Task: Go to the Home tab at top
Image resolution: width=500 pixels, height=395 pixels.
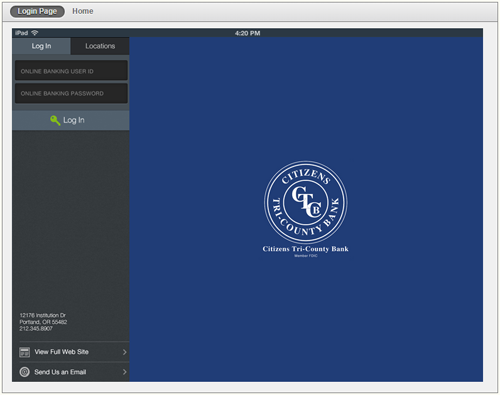Action: pos(83,11)
